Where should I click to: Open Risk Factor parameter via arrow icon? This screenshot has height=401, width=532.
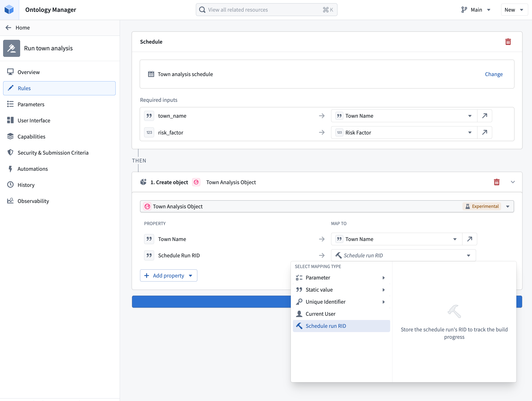pyautogui.click(x=484, y=132)
